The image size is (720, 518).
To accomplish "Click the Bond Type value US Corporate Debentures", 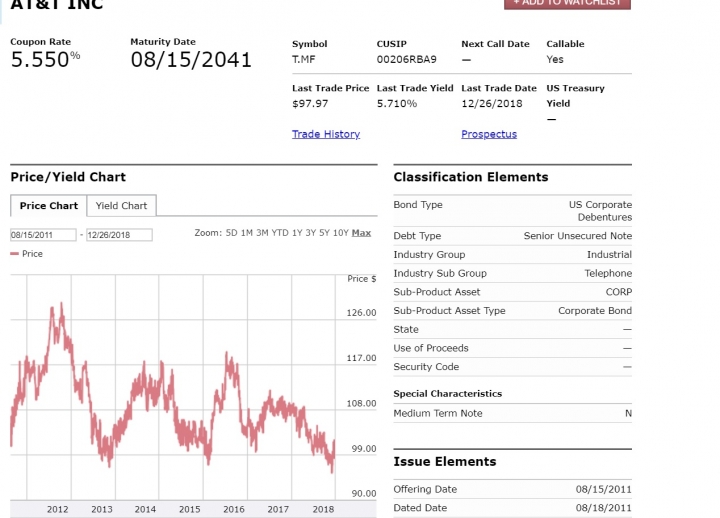I will [600, 211].
